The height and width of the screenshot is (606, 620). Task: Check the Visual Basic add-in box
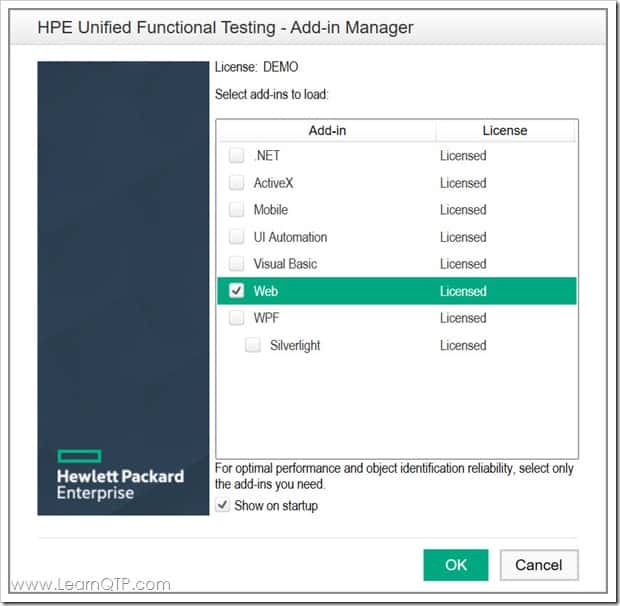[236, 264]
